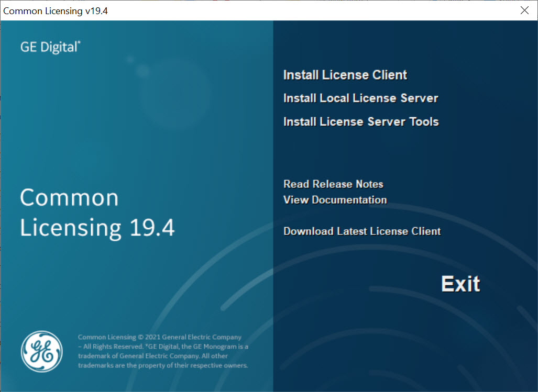Open Read Release Notes
Image resolution: width=538 pixels, height=392 pixels.
(x=333, y=184)
